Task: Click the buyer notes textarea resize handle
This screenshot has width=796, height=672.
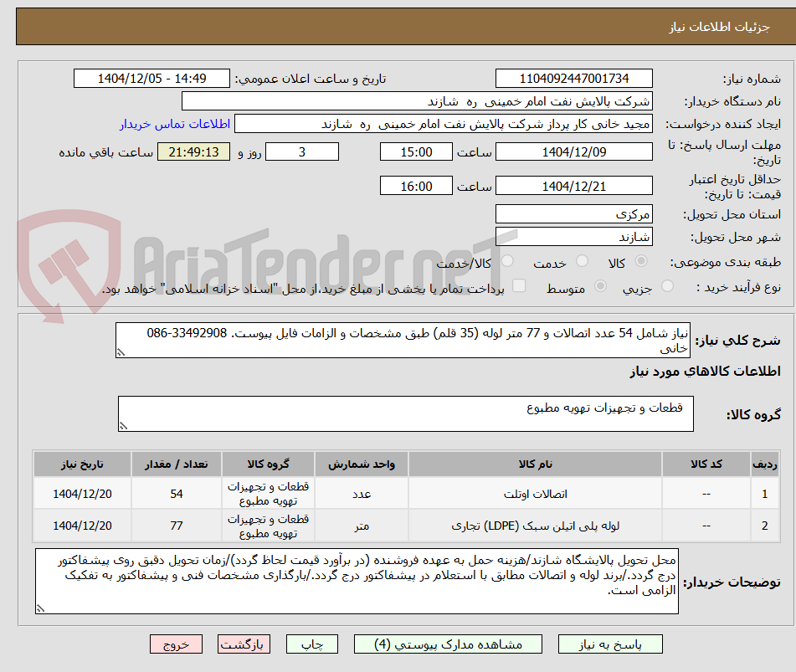Action: [41, 608]
